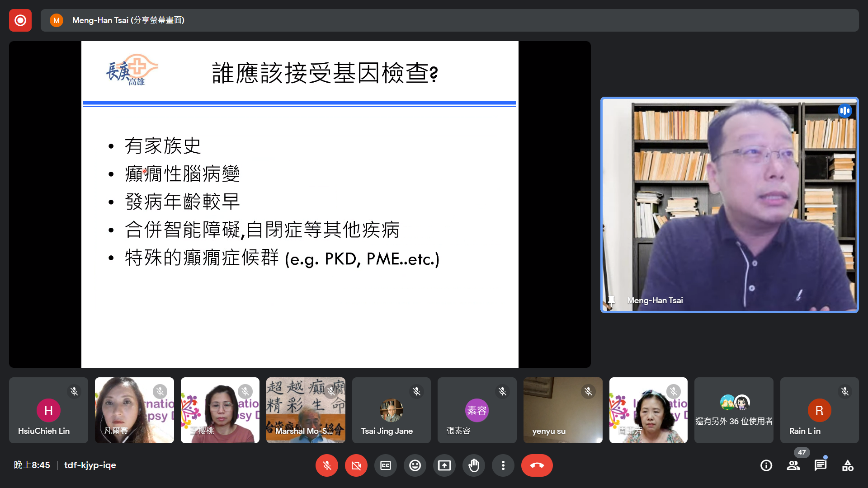Image resolution: width=868 pixels, height=488 pixels.
Task: Select the HsiuChieh Lin participant tile
Action: pyautogui.click(x=48, y=410)
